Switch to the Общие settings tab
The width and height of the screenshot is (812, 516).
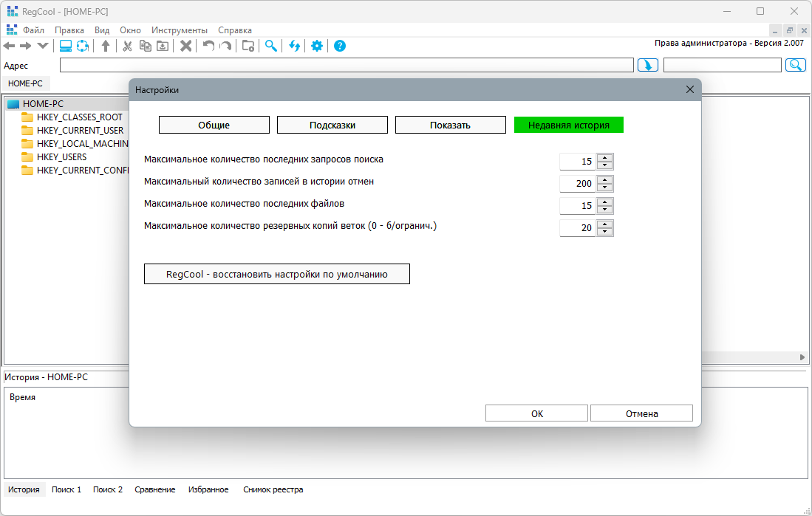(214, 125)
